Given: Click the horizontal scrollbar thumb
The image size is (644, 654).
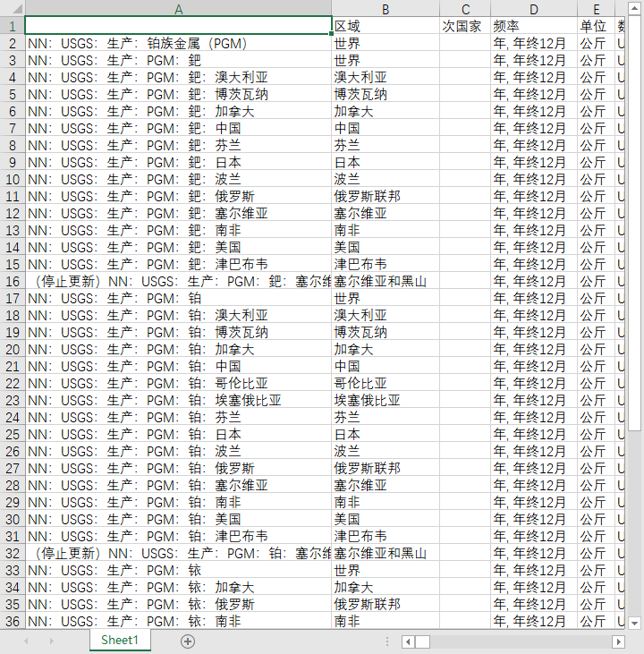Looking at the screenshot, I should point(422,641).
